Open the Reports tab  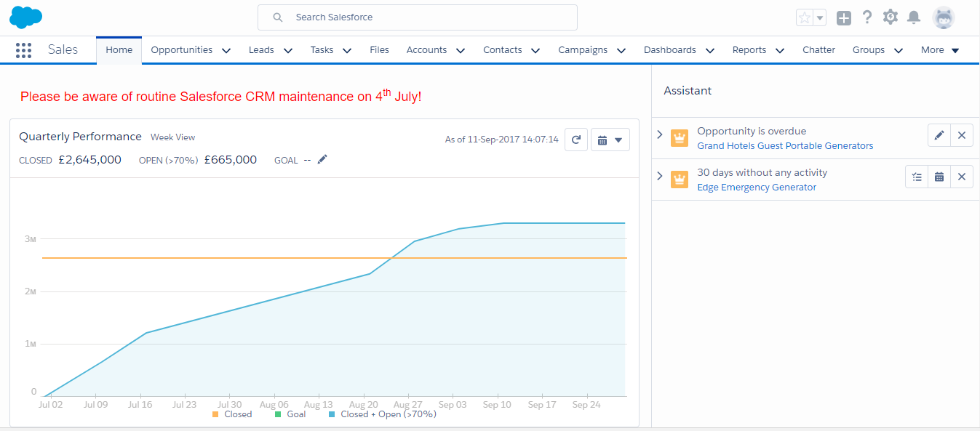point(749,50)
